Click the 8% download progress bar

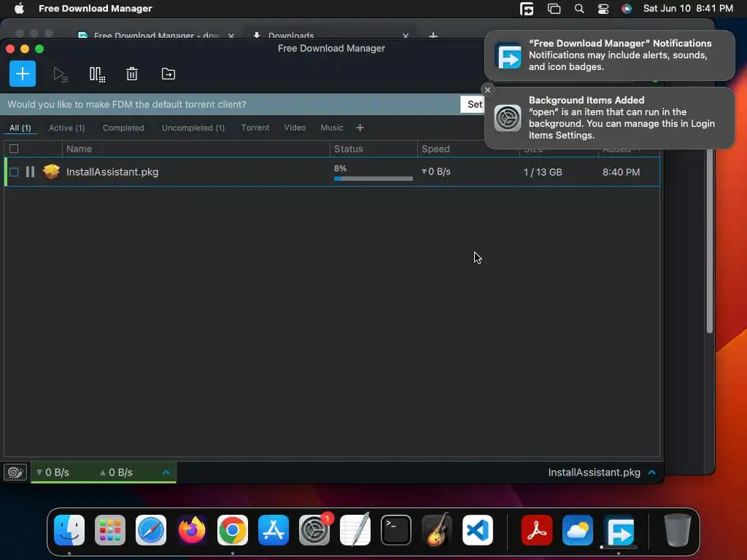point(373,179)
